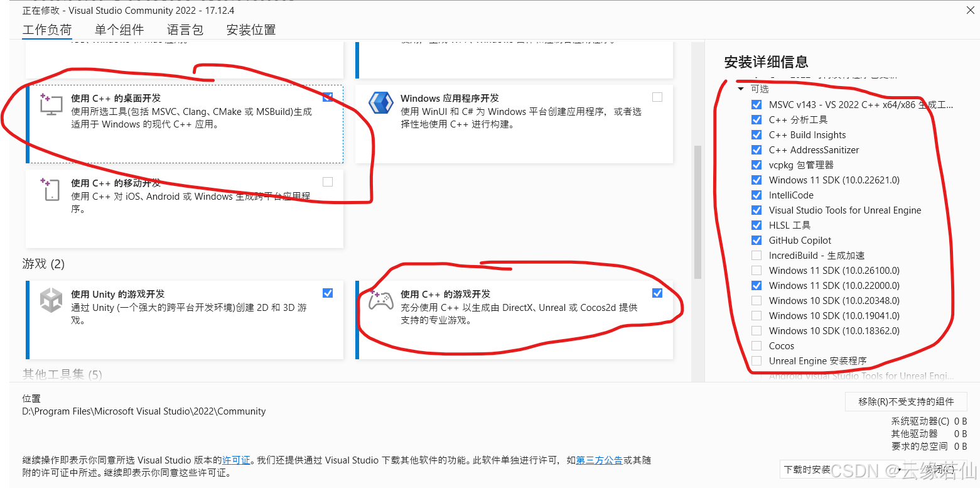
Task: Uncheck C++ AddressSanitizer component
Action: [757, 149]
